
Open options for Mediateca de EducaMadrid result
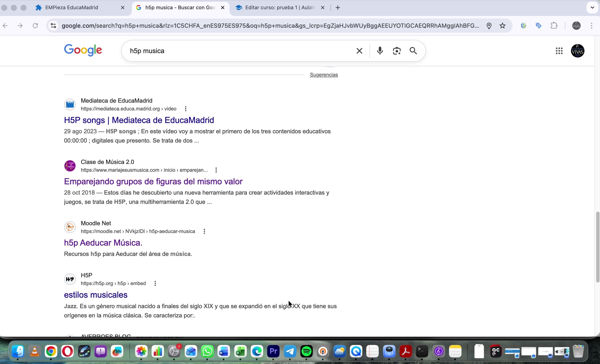coord(186,109)
